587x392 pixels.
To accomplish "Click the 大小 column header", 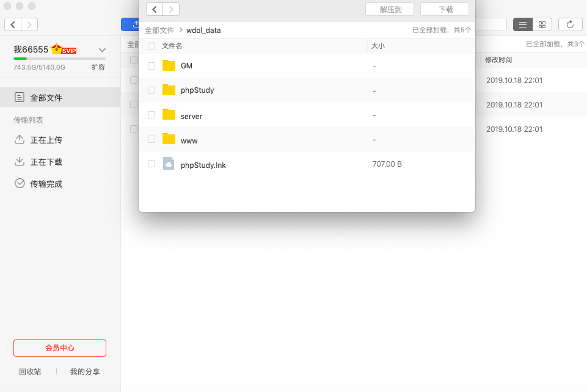I will [378, 46].
